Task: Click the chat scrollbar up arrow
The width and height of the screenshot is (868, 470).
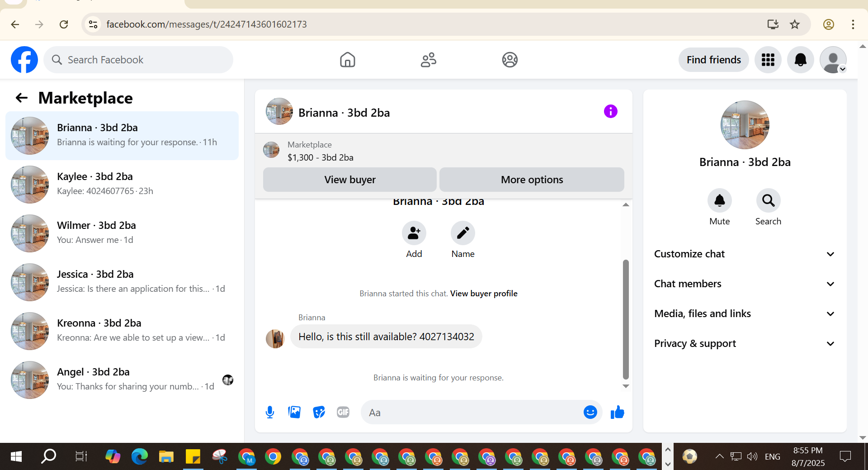Action: click(626, 205)
